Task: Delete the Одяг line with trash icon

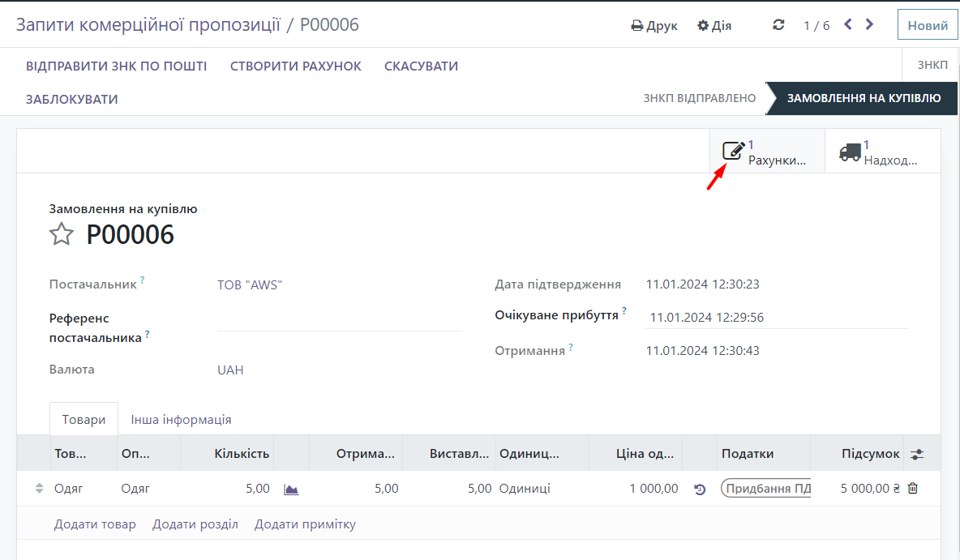Action: [x=913, y=489]
